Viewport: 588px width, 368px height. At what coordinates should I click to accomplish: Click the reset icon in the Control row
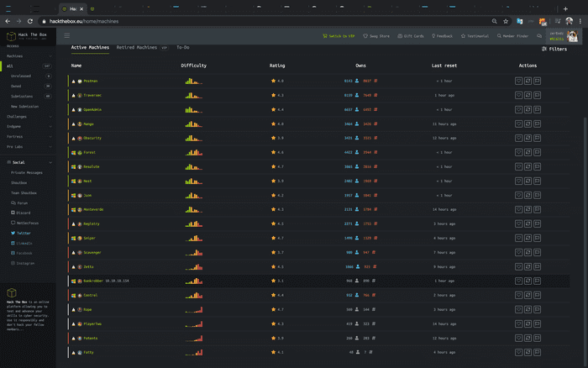[528, 295]
